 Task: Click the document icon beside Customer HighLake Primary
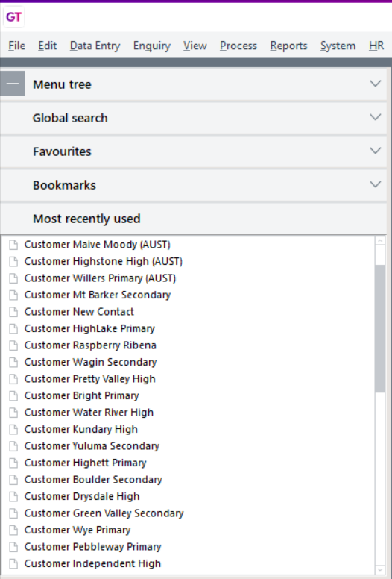[13, 328]
